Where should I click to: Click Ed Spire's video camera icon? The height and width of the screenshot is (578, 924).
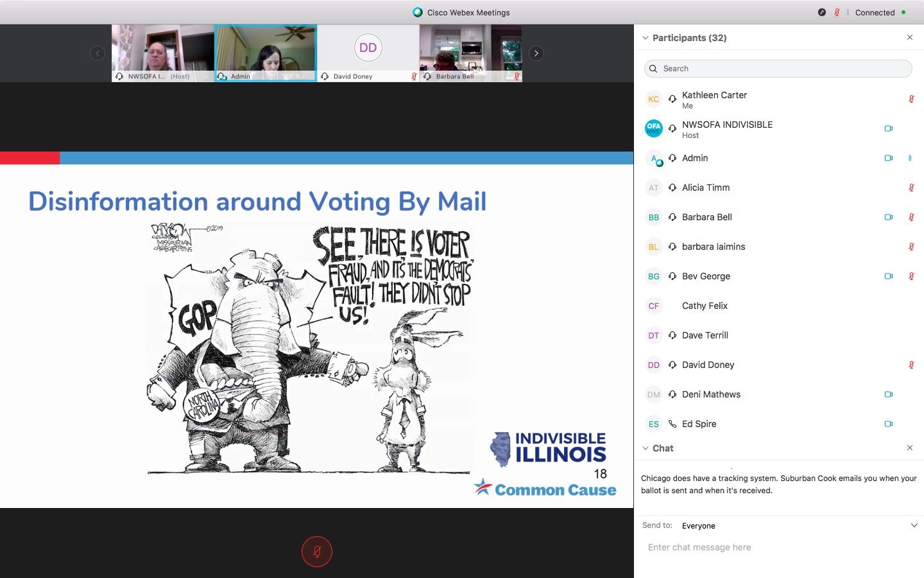(889, 424)
